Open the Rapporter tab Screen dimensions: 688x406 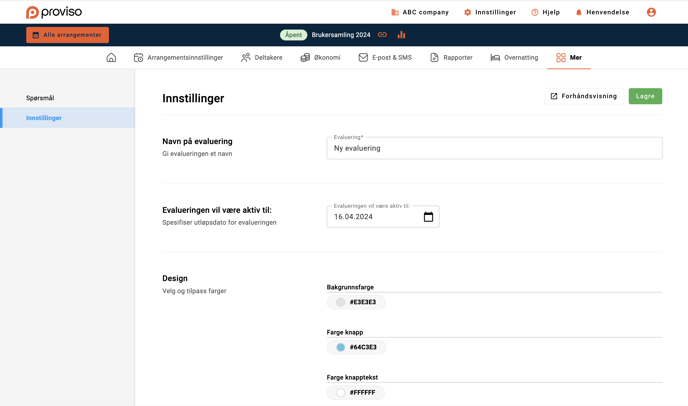click(x=451, y=58)
